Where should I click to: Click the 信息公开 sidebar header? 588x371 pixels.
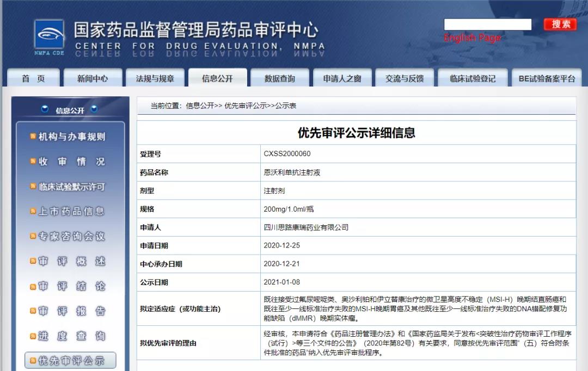(x=70, y=110)
